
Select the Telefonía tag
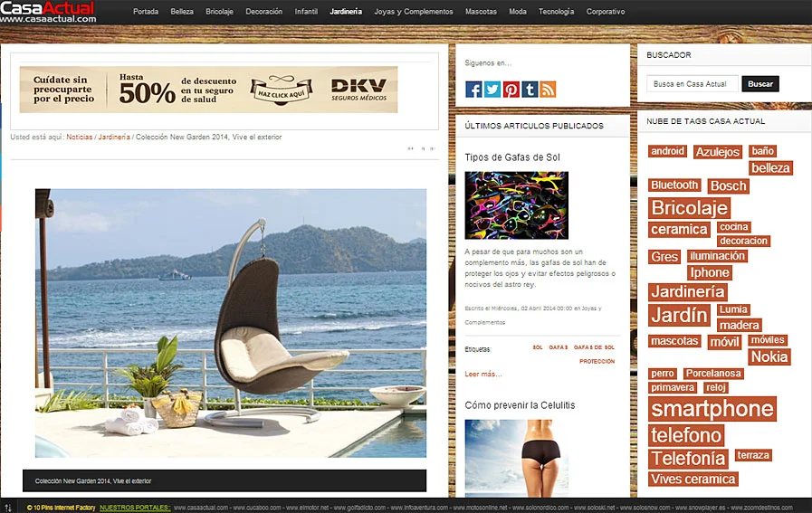(x=688, y=459)
